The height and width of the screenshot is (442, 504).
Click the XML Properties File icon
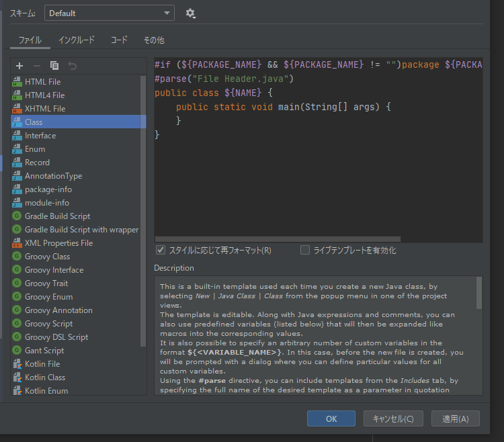coord(17,243)
